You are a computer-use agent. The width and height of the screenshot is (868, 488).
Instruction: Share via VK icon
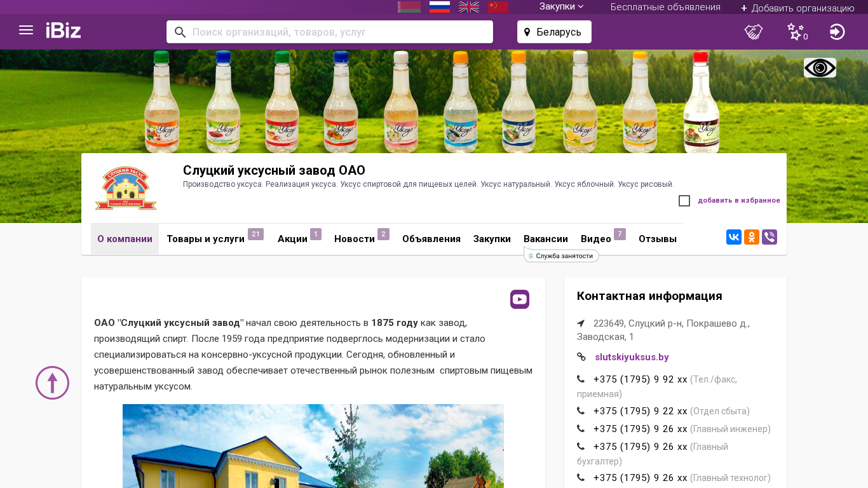734,237
